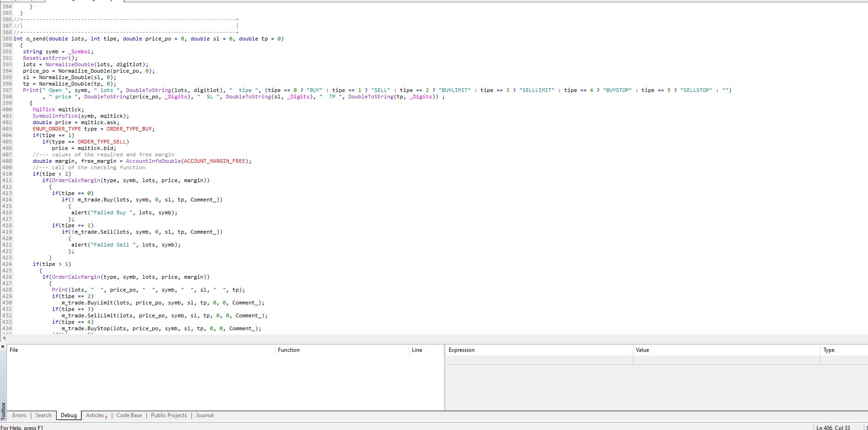Click the 'm_trade.BuyLimit' line

(x=163, y=303)
